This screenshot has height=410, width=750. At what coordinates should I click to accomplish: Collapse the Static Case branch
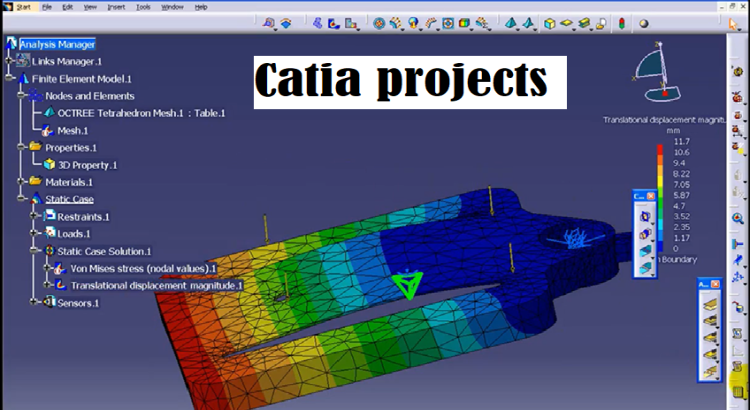(x=21, y=199)
